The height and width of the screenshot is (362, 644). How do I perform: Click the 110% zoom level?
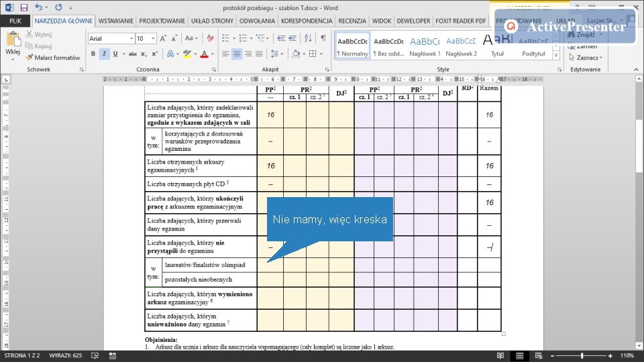[x=627, y=355]
